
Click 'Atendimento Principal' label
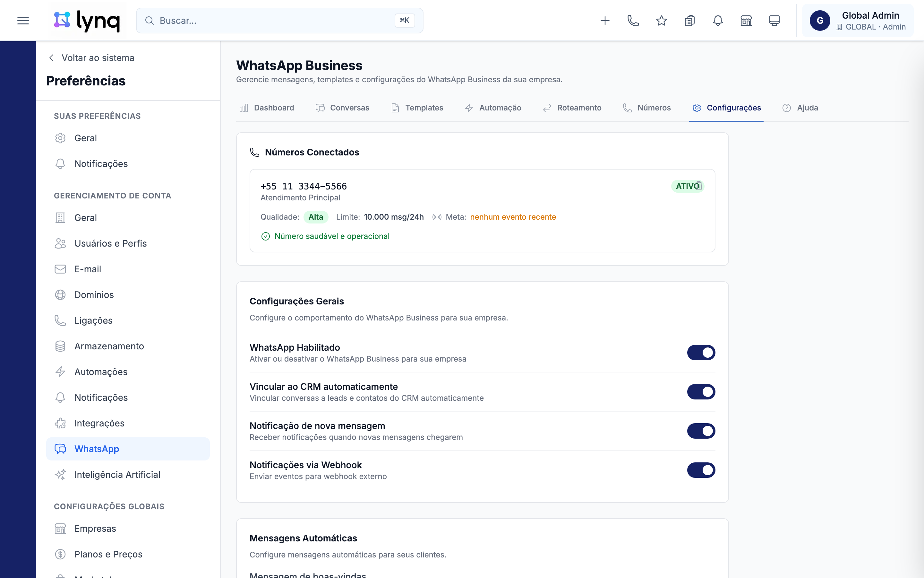pyautogui.click(x=300, y=197)
